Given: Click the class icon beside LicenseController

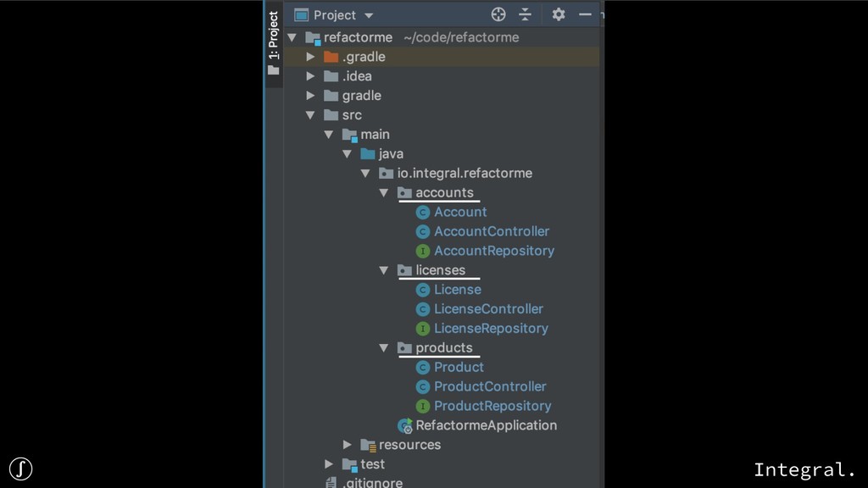Looking at the screenshot, I should [423, 309].
